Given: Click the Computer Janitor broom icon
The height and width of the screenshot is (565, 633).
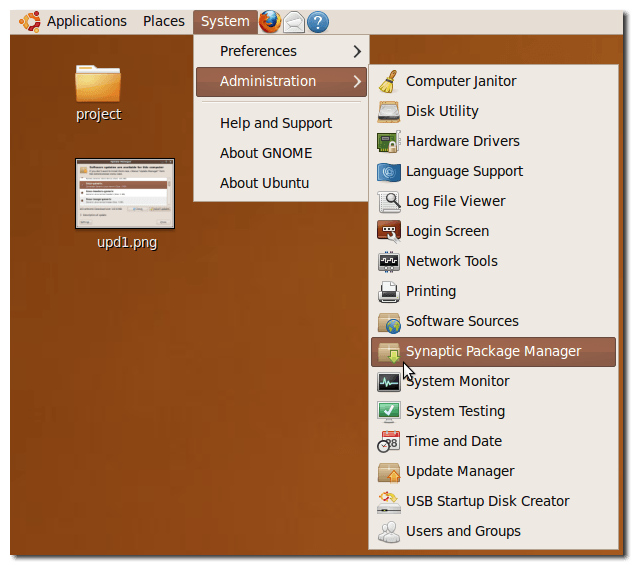Looking at the screenshot, I should coord(389,82).
